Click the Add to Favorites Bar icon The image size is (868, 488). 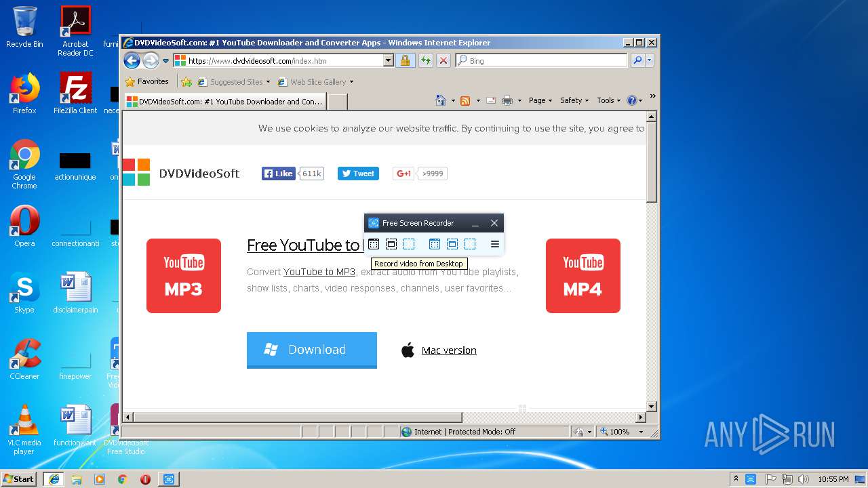pos(186,82)
